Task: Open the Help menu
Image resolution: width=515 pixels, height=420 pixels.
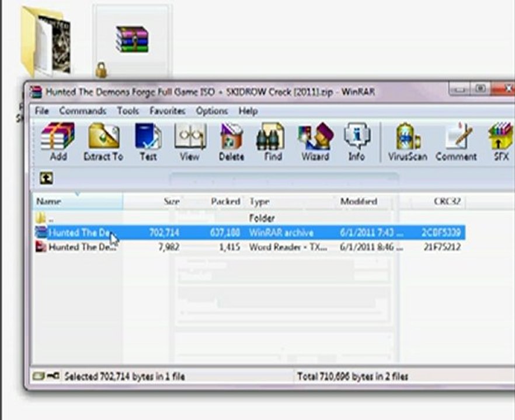Action: tap(248, 111)
